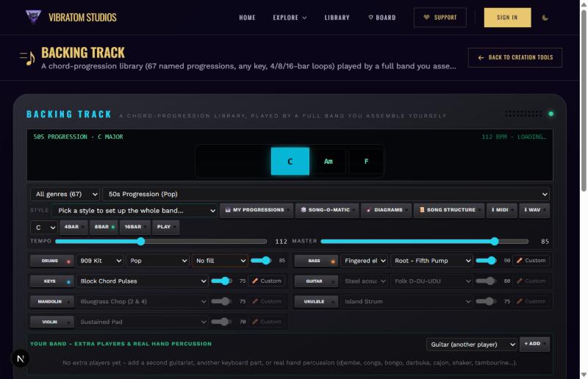Open chord Diagrams guitar button
588x379 pixels.
point(386,210)
